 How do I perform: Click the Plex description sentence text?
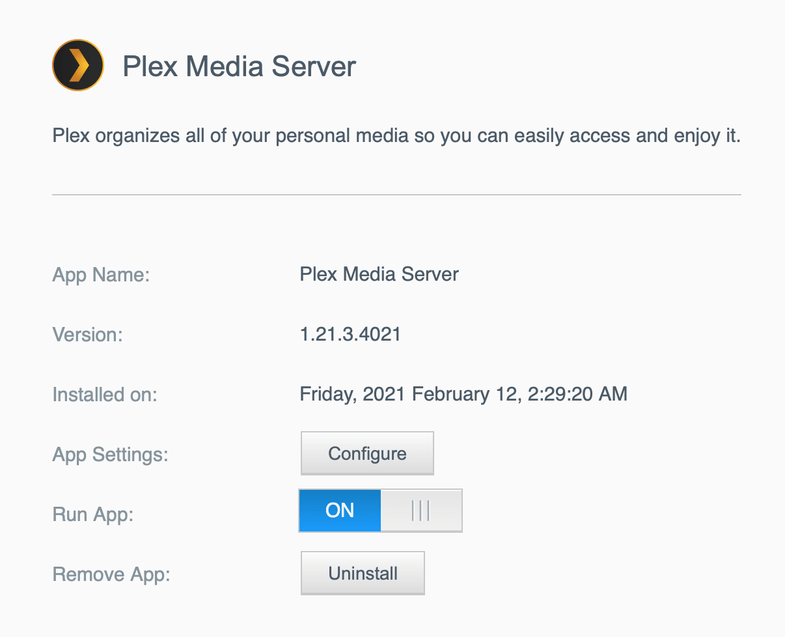pos(396,135)
